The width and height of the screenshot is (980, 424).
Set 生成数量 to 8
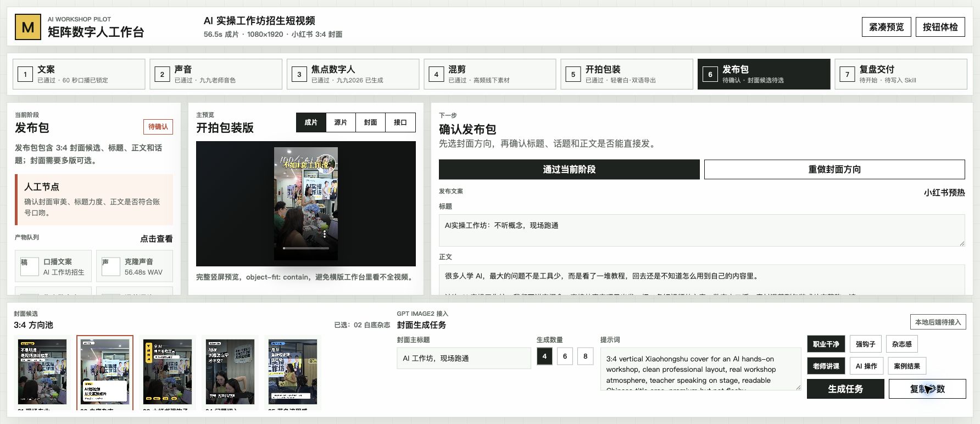(x=586, y=356)
